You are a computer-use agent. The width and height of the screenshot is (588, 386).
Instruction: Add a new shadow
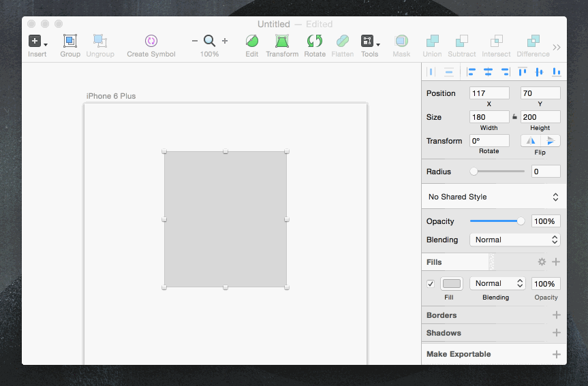pos(557,332)
